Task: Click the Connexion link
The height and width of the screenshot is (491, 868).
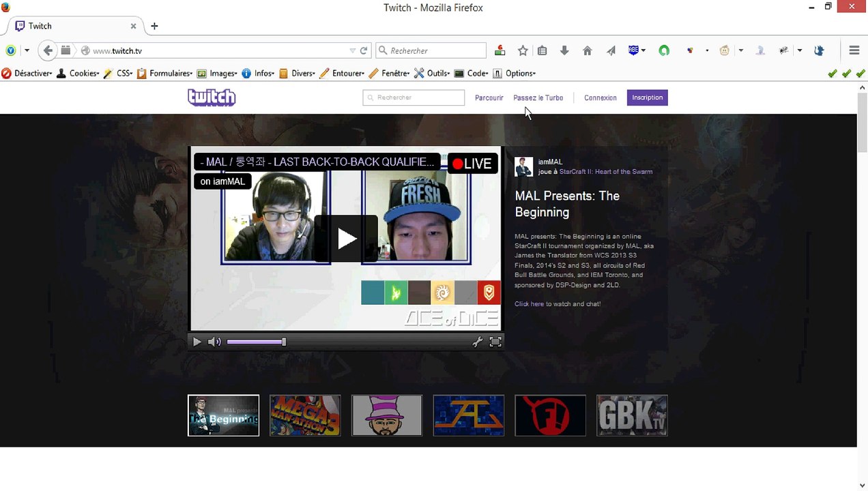Action: 601,98
